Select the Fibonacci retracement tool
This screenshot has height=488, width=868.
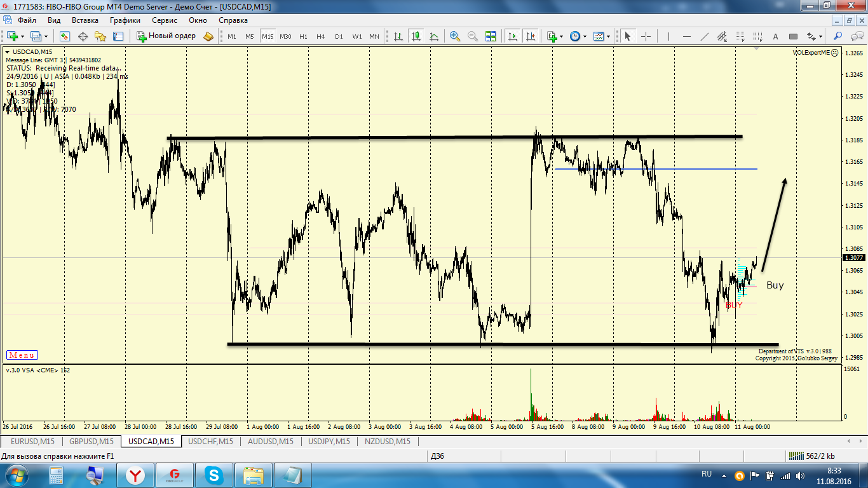[x=740, y=36]
